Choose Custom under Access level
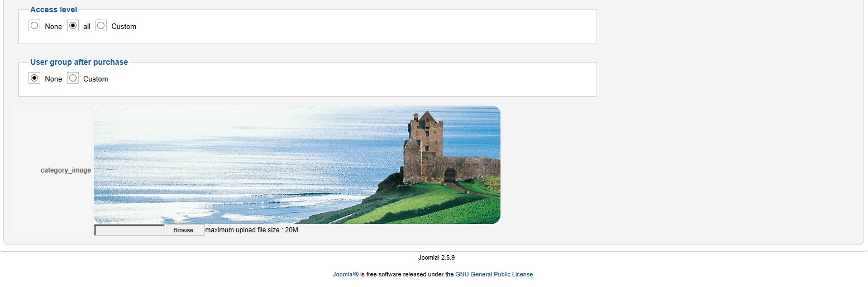 pyautogui.click(x=101, y=26)
